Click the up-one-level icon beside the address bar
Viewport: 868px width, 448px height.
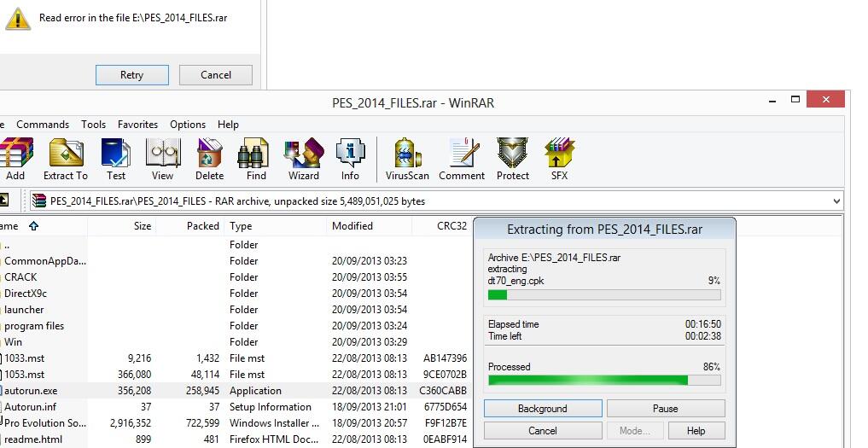3,201
